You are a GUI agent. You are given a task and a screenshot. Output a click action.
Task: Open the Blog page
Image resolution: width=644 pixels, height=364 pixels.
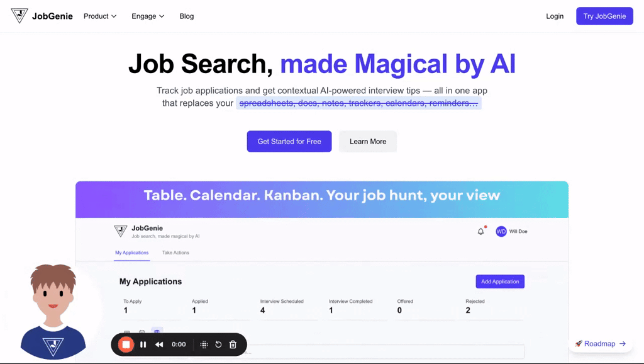pyautogui.click(x=186, y=16)
